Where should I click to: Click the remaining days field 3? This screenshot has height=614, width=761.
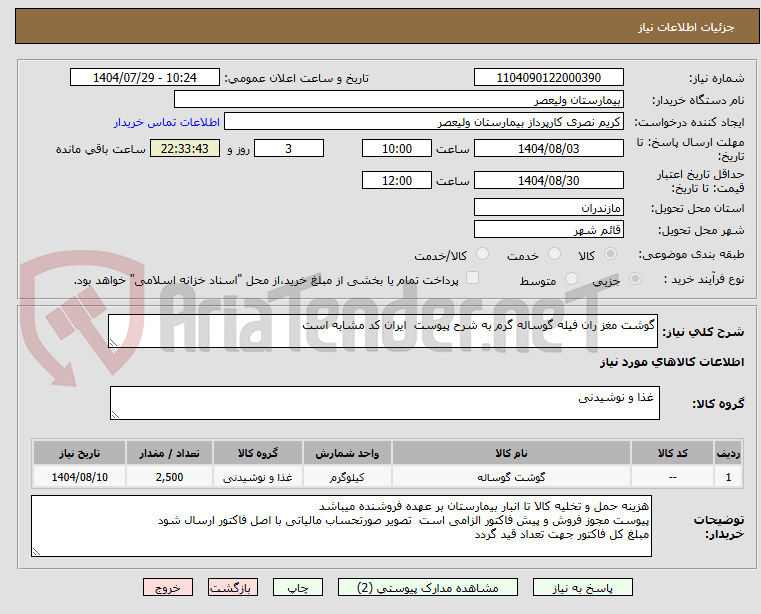(x=289, y=149)
